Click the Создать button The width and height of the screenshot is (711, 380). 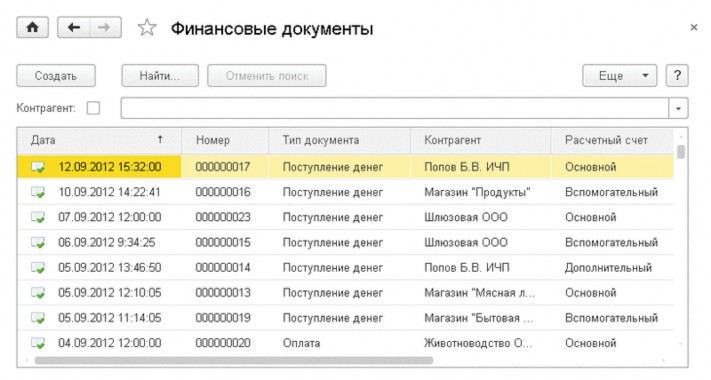tap(56, 75)
